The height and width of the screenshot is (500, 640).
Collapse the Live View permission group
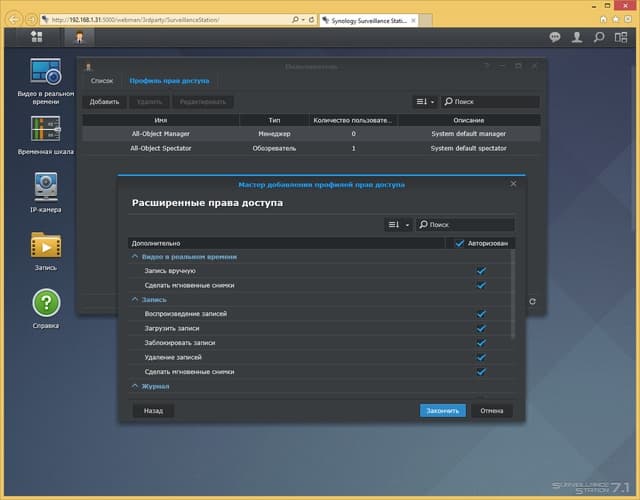(135, 257)
